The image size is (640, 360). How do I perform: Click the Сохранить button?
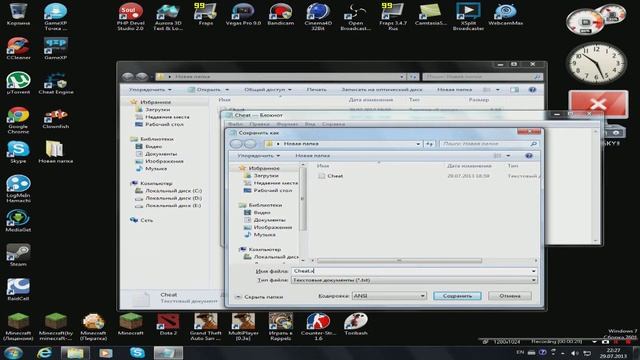point(457,296)
